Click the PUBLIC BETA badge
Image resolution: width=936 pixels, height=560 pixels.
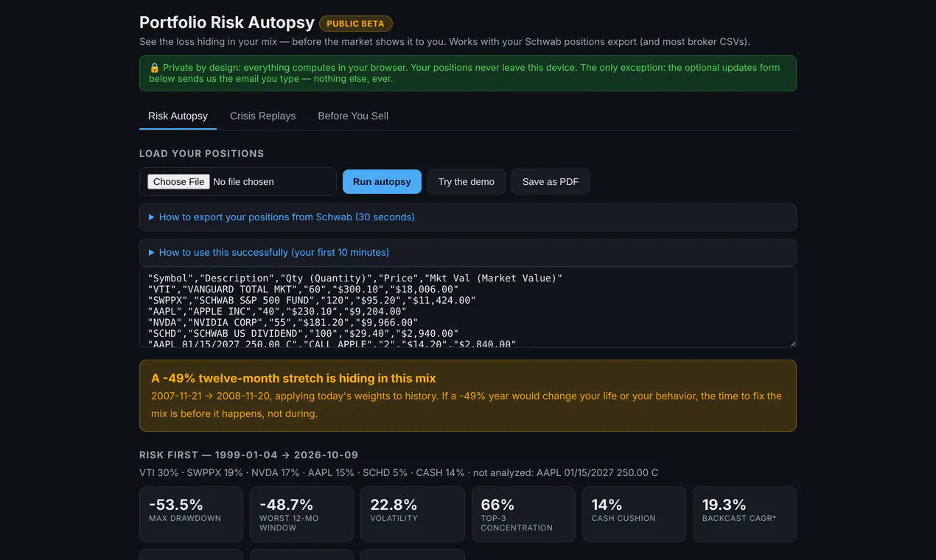click(x=355, y=24)
